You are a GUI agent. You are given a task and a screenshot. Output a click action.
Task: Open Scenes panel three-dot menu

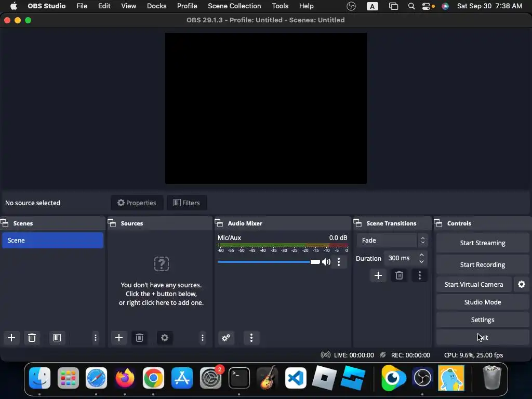pyautogui.click(x=96, y=338)
